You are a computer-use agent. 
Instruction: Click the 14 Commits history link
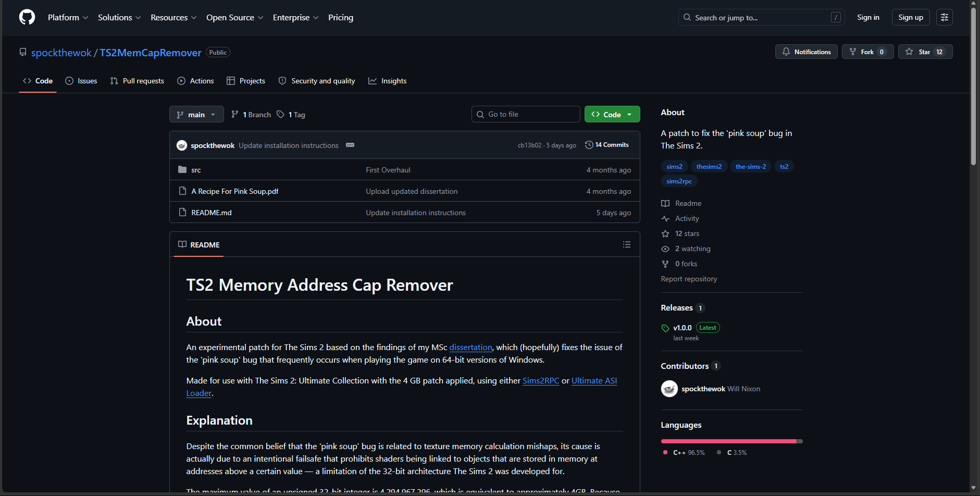pyautogui.click(x=607, y=145)
